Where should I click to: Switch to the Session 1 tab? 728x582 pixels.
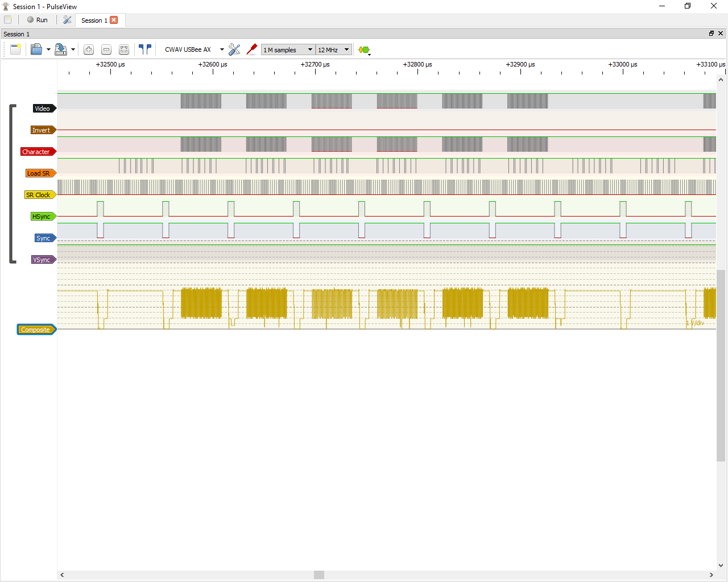(x=96, y=20)
